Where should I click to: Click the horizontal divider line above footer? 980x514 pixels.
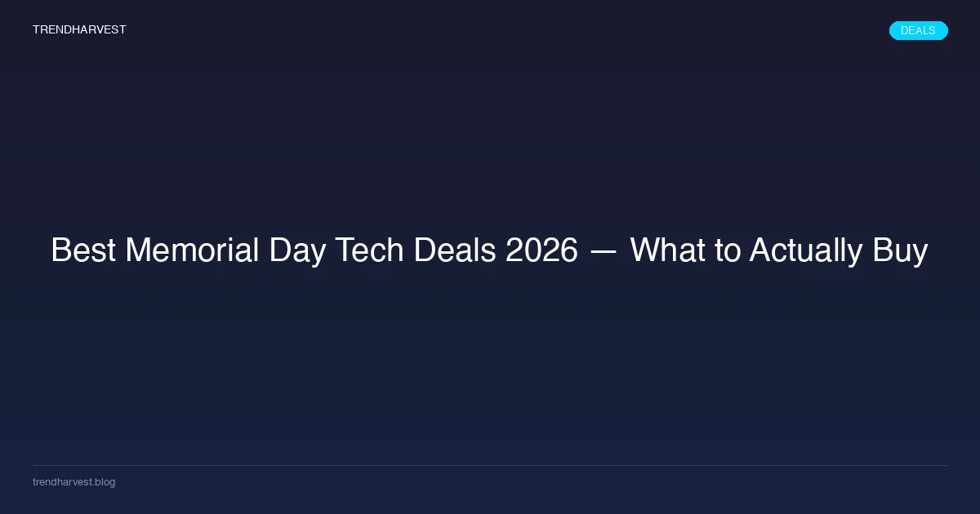490,465
